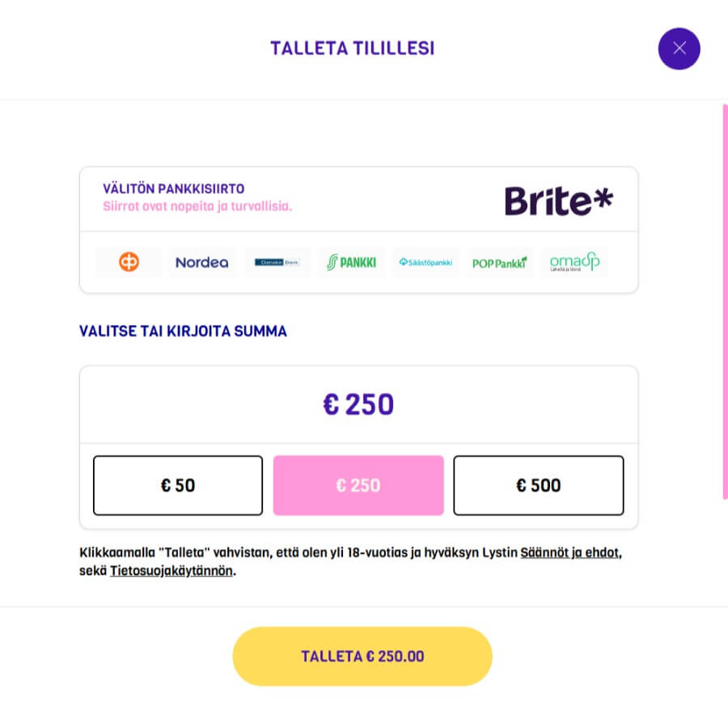Click the € 250 amount input field

pos(358,404)
